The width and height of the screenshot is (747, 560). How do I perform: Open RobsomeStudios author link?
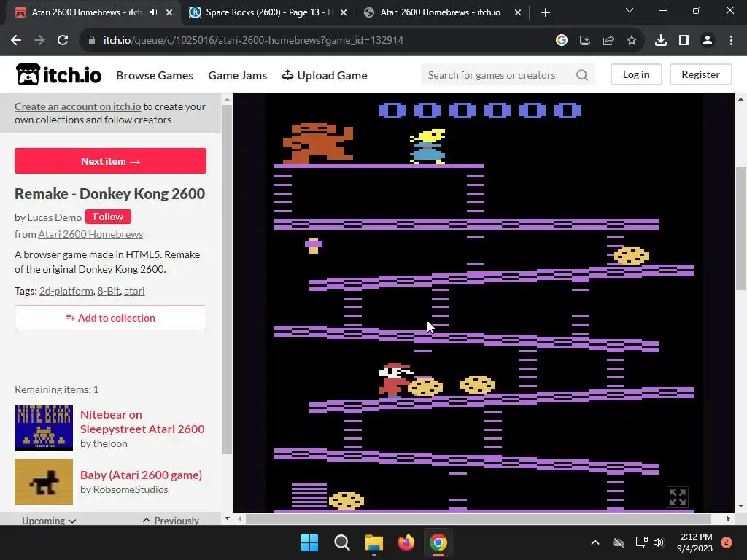click(131, 489)
